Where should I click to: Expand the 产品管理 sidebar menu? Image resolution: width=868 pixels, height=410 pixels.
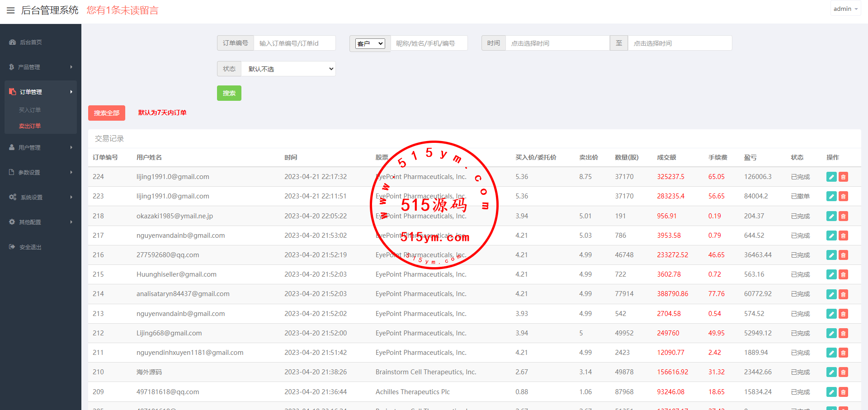(40, 67)
